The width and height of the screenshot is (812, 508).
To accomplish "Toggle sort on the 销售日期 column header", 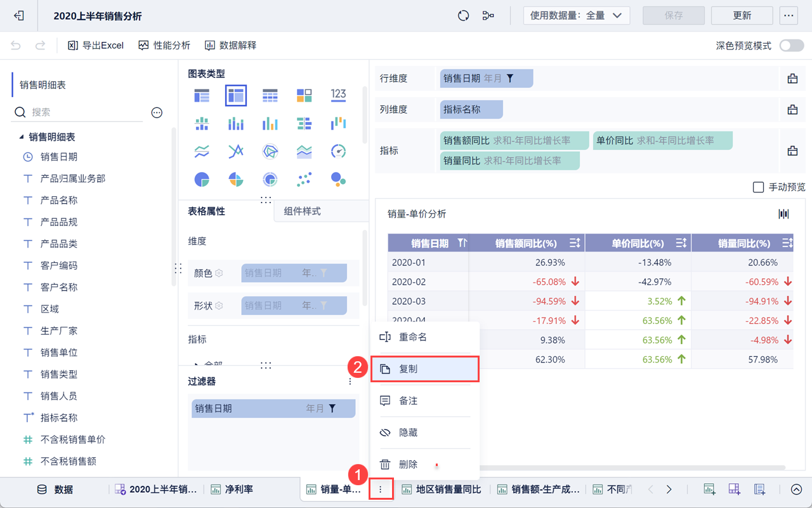I will (x=462, y=243).
